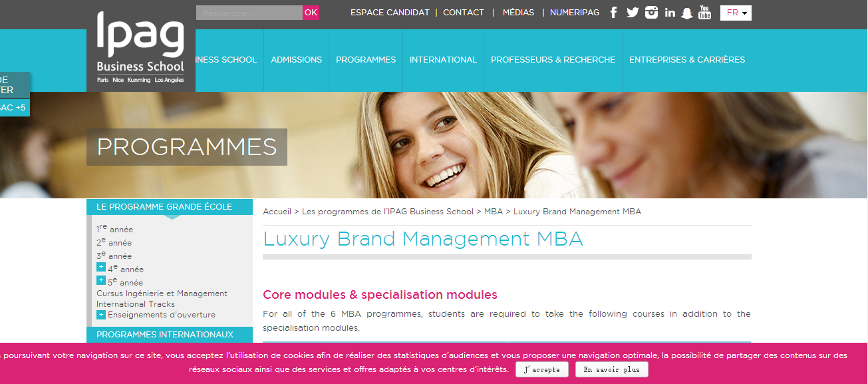868x384 pixels.
Task: Open the PROGRAMMES navigation menu
Action: [x=366, y=60]
